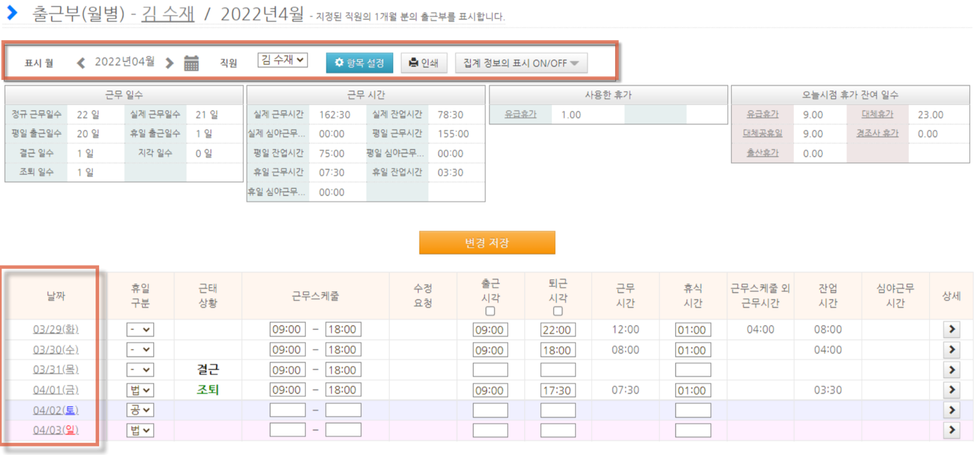This screenshot has width=980, height=455.
Task: Open detail arrow for 04/03 row
Action: pos(952,430)
